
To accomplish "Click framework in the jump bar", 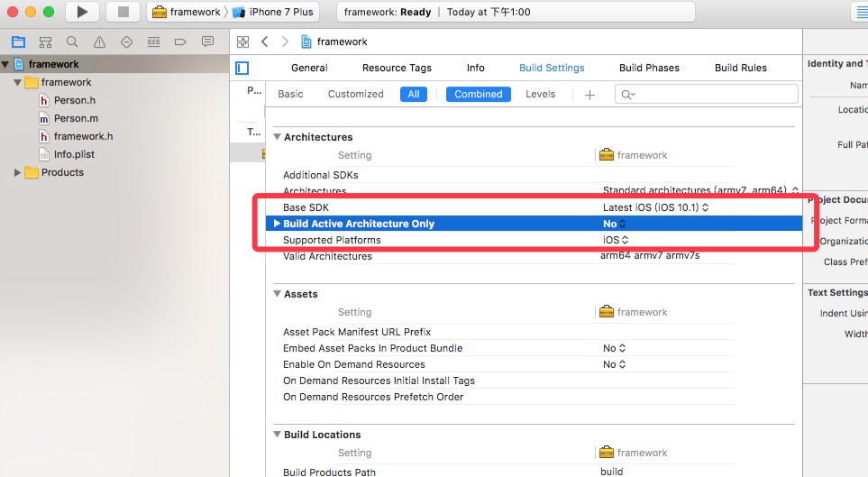I will tap(334, 41).
